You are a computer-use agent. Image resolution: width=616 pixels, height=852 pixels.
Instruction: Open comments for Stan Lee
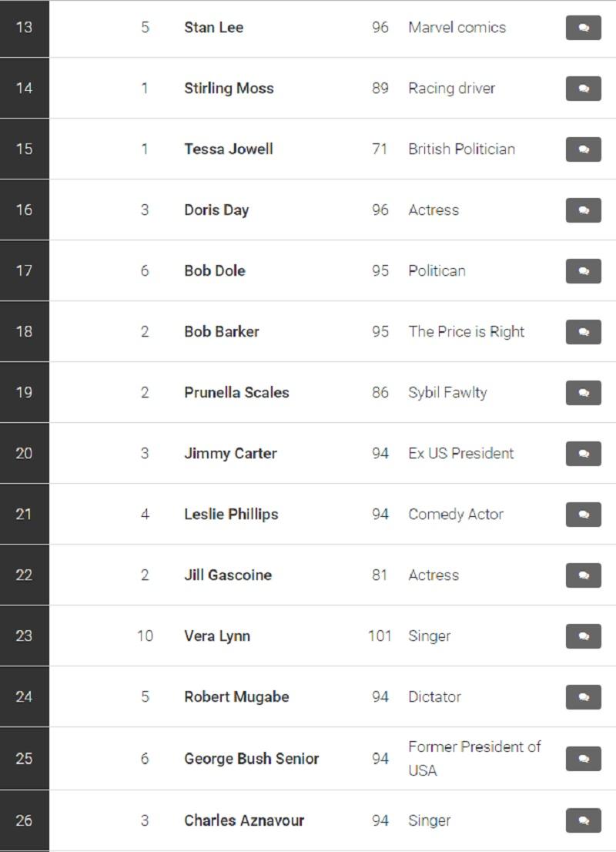click(x=583, y=28)
